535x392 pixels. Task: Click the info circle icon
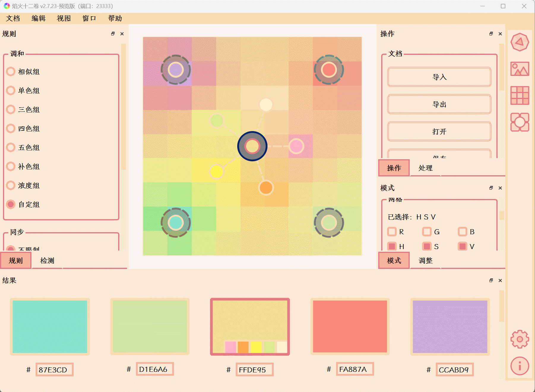click(520, 366)
